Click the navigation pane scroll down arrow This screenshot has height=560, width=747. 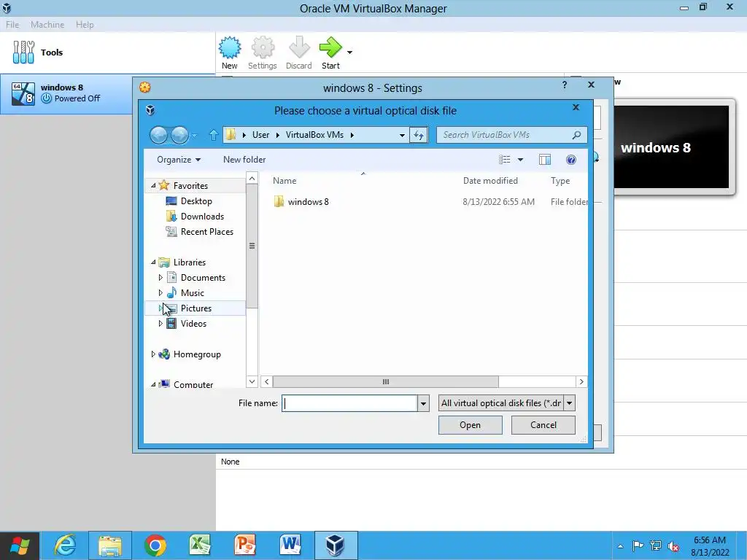pyautogui.click(x=252, y=381)
